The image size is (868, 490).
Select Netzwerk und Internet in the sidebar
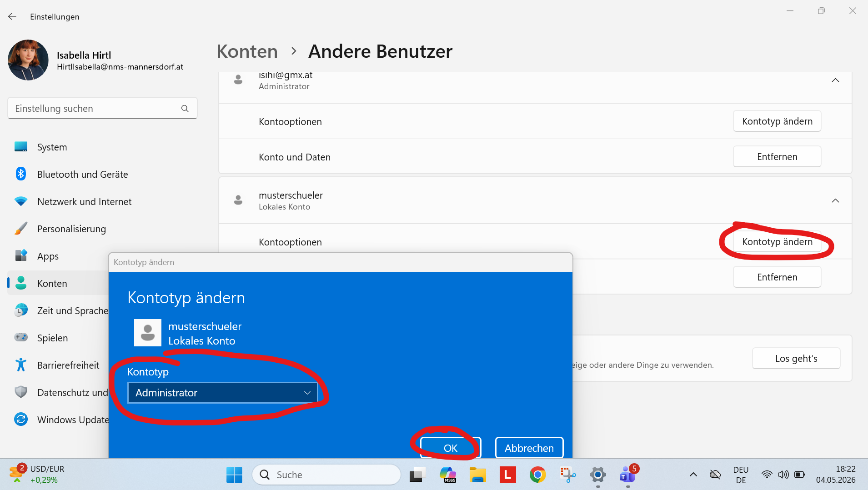coord(84,201)
